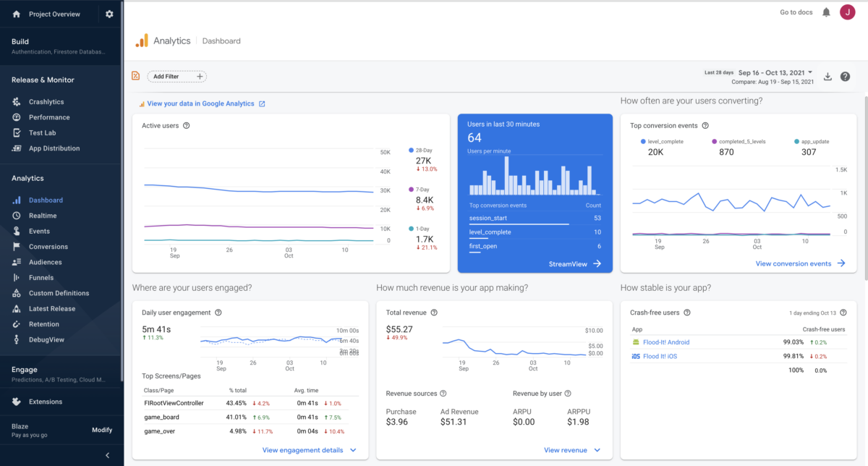This screenshot has height=466, width=868.
Task: Select Retention in the Analytics sidebar
Action: click(x=43, y=323)
